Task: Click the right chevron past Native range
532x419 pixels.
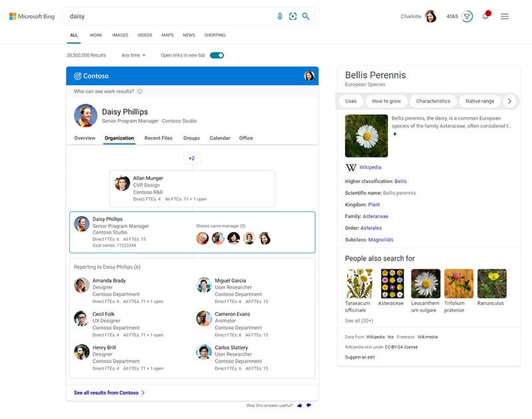Action: point(509,101)
